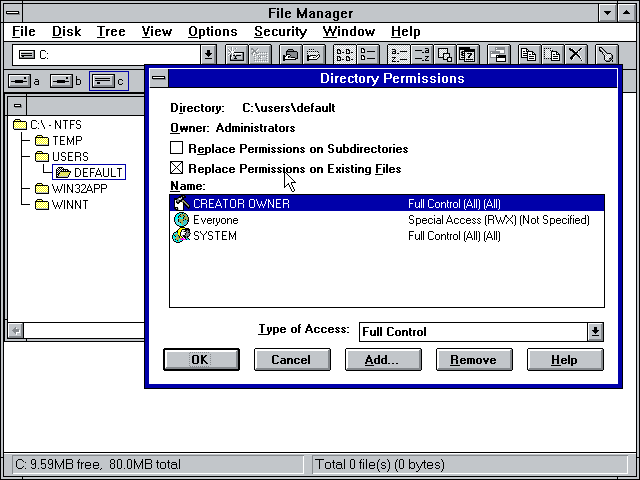Click the Administrators owner name text
This screenshot has height=480, width=640.
click(256, 128)
